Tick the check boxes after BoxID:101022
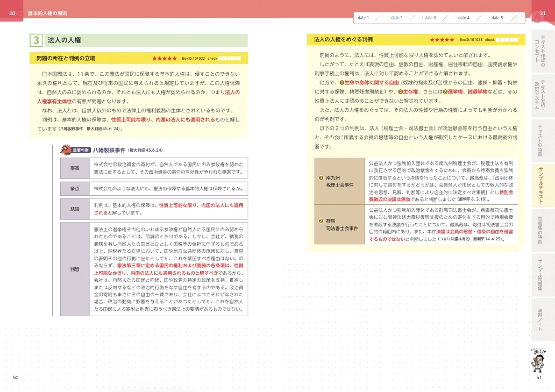Image resolution: width=555 pixels, height=392 pixels. (230, 59)
